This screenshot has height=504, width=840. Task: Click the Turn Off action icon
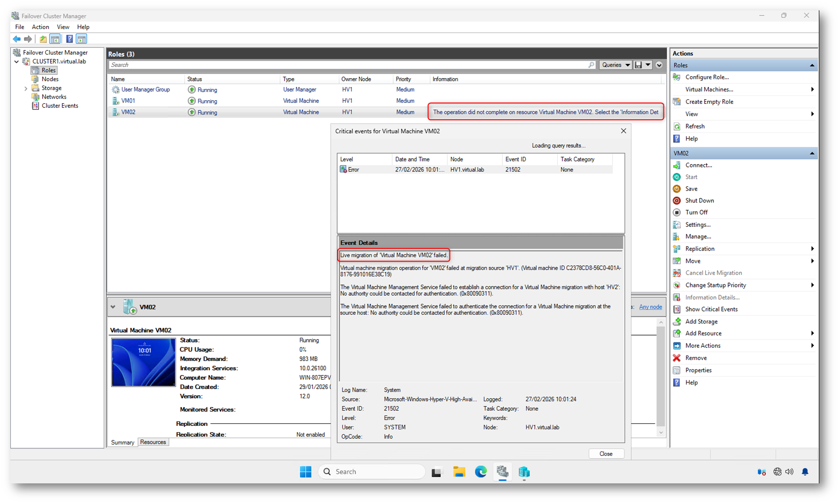pos(677,212)
